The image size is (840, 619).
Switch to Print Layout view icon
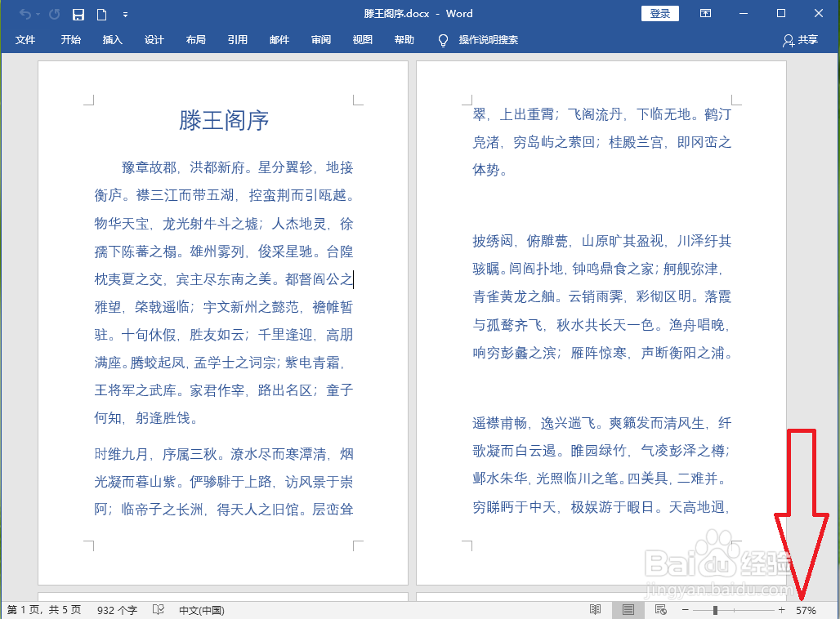(x=628, y=609)
